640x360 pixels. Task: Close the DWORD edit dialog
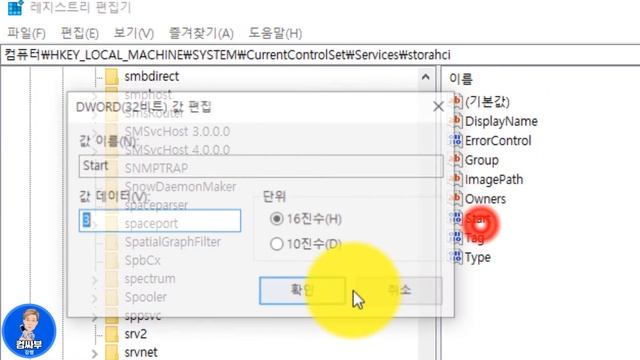coord(438,107)
